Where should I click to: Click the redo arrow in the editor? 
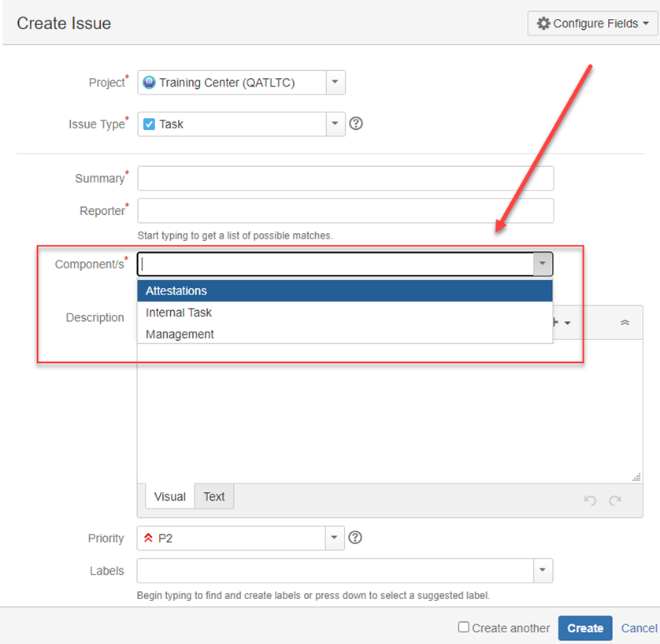(615, 500)
